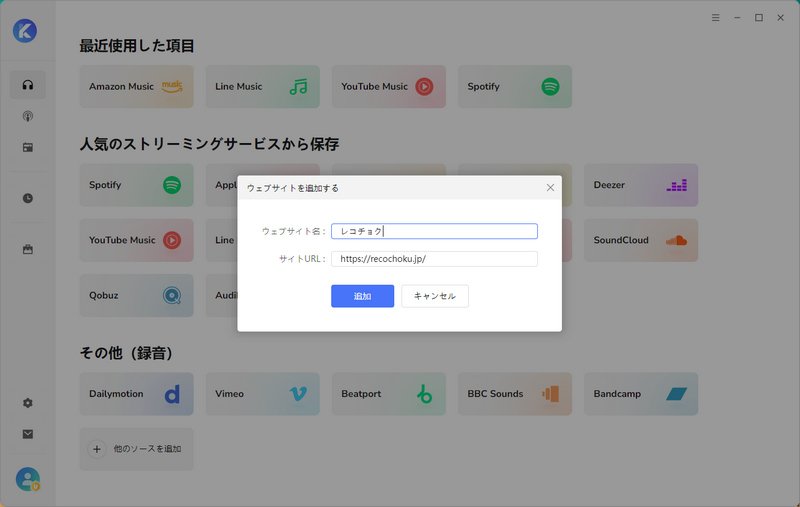800x507 pixels.
Task: Open Amazon Music from recently used items
Action: pos(136,86)
